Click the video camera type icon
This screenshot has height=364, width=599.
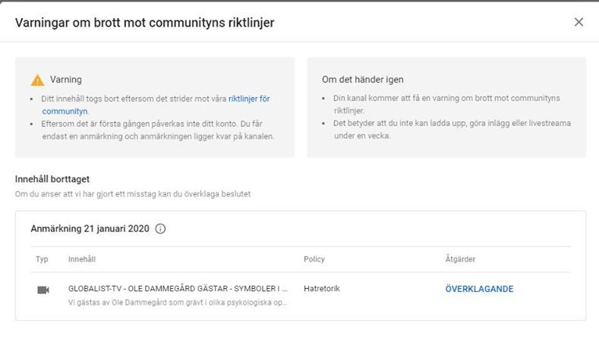tap(43, 290)
